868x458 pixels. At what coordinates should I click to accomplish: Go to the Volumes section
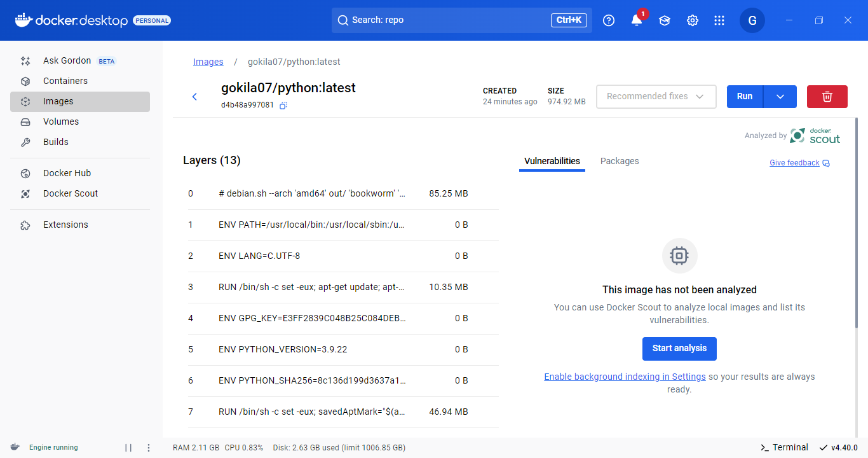(x=80, y=121)
